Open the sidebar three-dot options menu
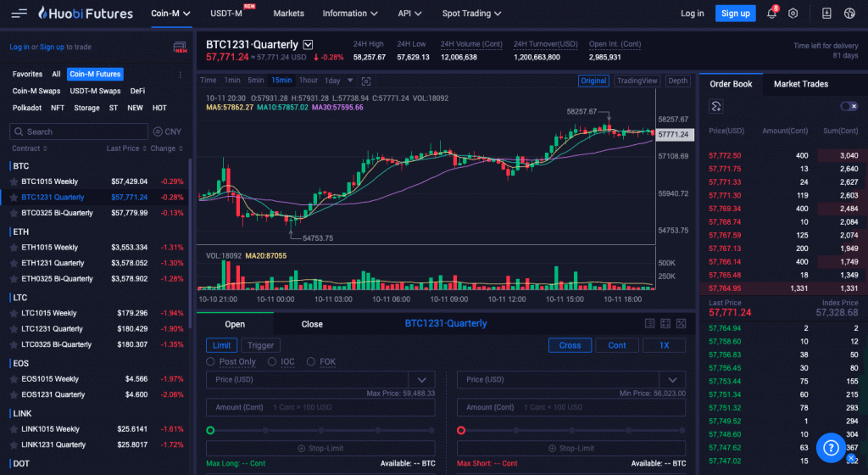 (180, 74)
